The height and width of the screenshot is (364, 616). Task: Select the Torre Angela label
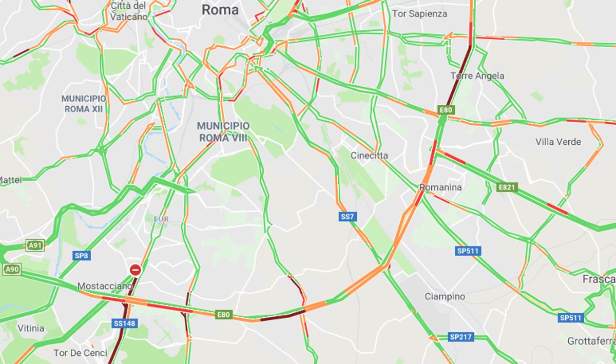(x=477, y=76)
